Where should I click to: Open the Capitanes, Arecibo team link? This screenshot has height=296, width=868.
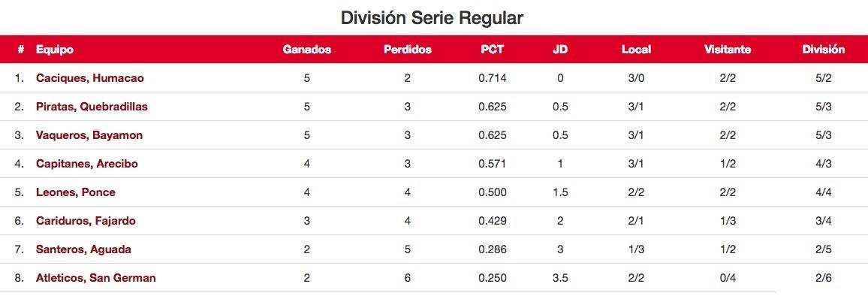click(x=87, y=164)
